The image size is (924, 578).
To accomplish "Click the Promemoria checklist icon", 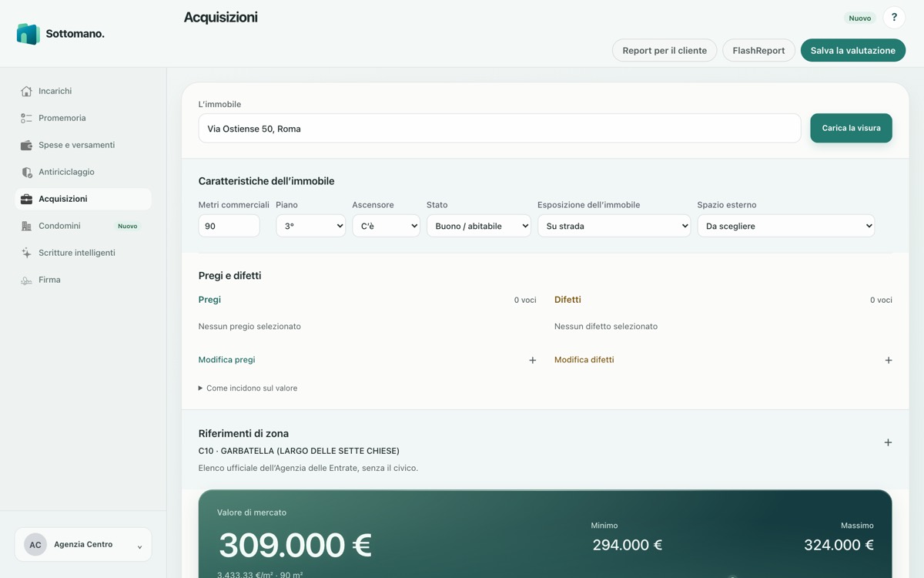I will (x=26, y=118).
